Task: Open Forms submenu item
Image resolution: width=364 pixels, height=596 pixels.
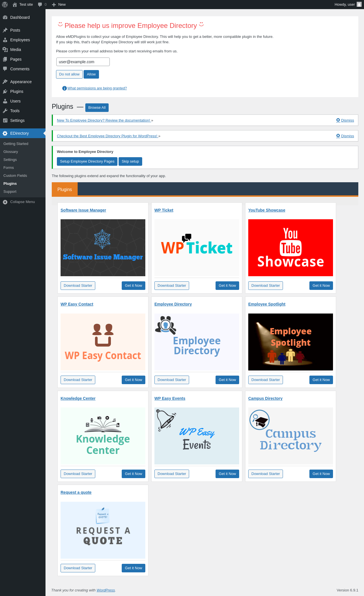Action: point(9,168)
